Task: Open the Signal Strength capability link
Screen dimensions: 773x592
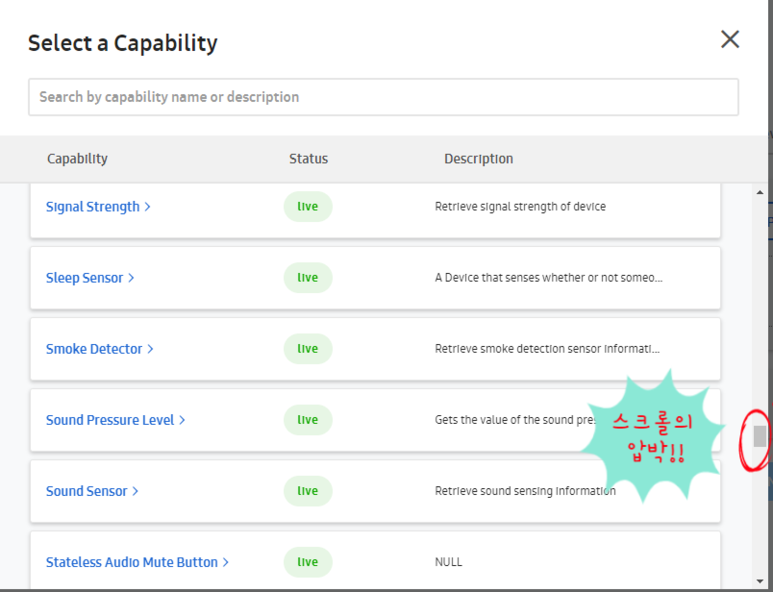Action: pos(97,207)
